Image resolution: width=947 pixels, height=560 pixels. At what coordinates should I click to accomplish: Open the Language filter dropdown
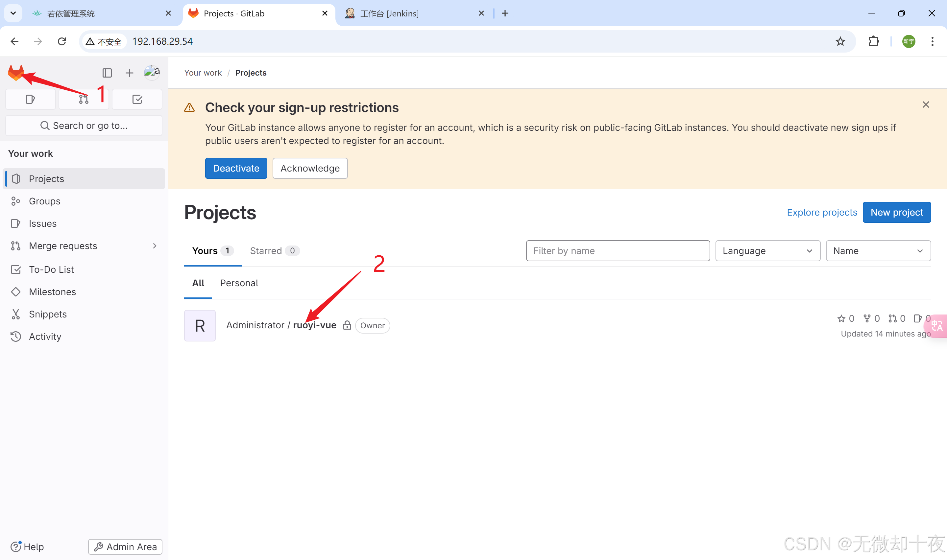coord(767,250)
